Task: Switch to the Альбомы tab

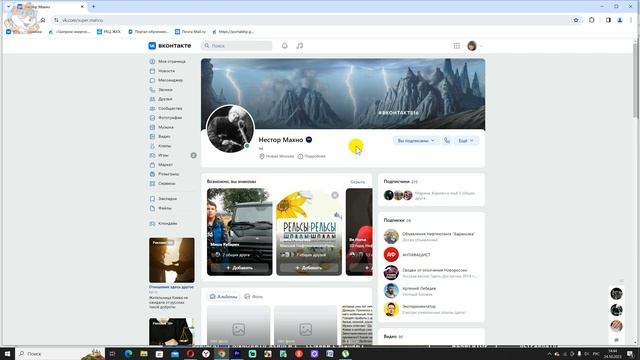Action: coord(223,297)
